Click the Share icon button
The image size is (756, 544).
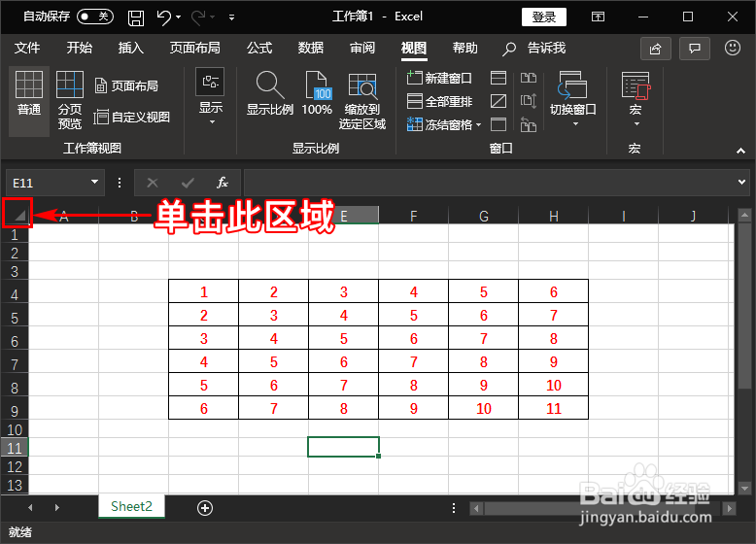click(655, 49)
